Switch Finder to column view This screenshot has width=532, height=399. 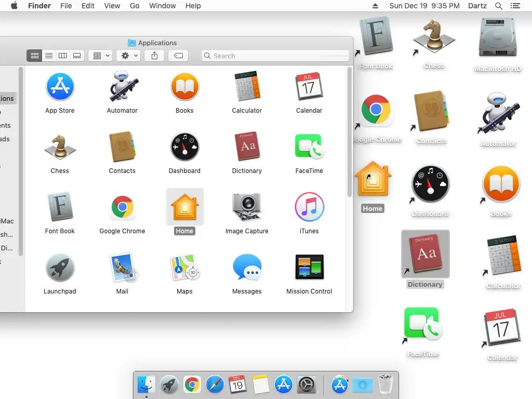(63, 56)
